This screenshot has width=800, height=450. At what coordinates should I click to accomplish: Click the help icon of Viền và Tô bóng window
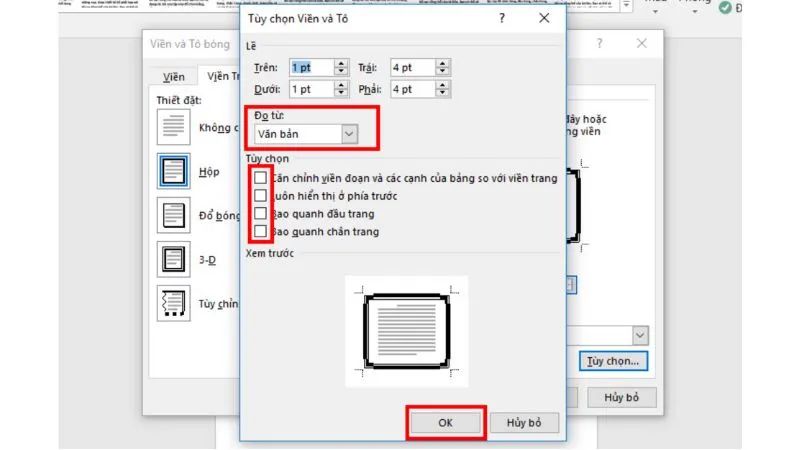click(599, 44)
